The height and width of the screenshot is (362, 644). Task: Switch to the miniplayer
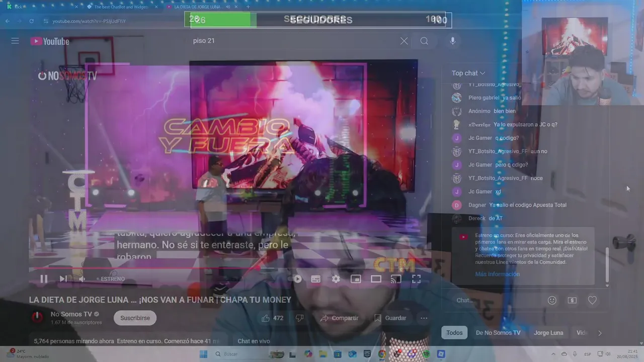(x=356, y=279)
